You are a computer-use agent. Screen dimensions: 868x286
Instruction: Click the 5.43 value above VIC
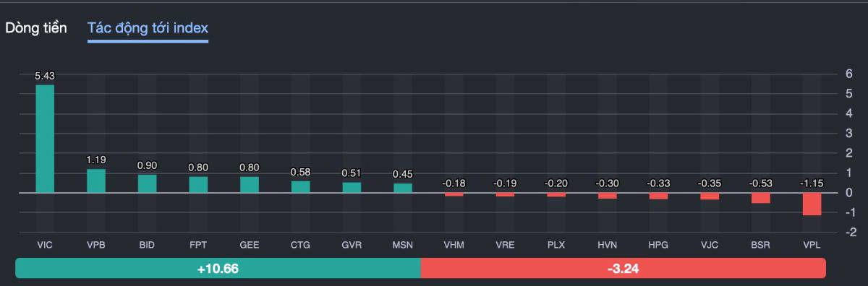coord(45,76)
